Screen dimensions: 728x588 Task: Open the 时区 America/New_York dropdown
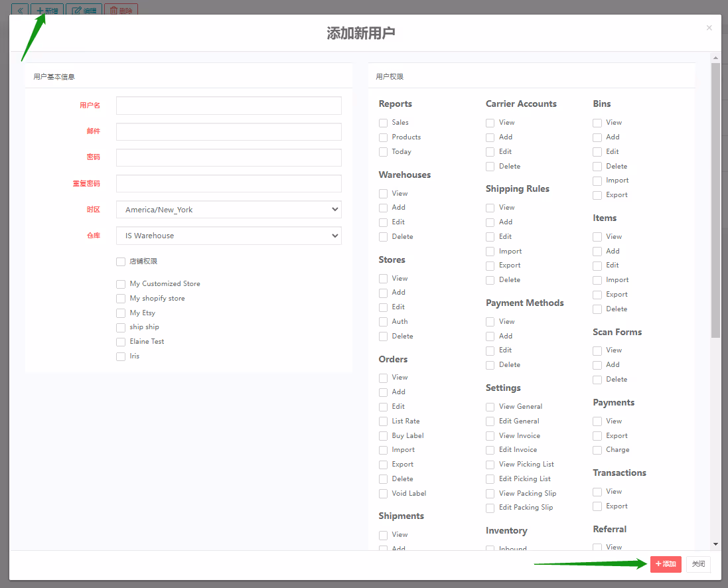[x=229, y=210]
